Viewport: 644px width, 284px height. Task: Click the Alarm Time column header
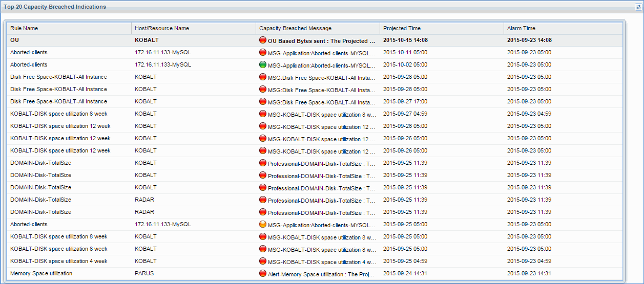click(521, 28)
